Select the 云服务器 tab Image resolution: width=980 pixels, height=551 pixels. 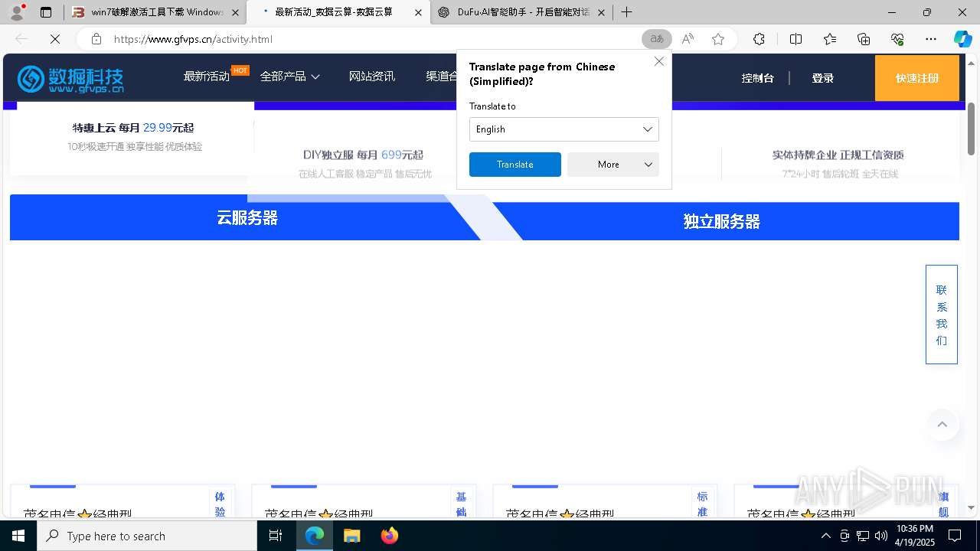[x=247, y=218]
